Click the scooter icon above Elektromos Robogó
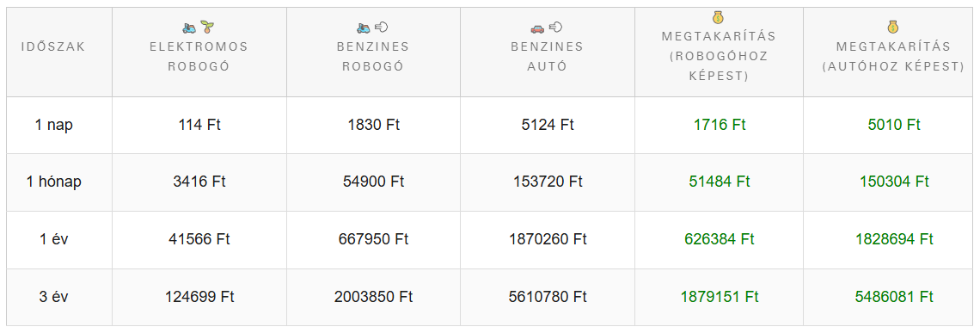Viewport: 980px width, 333px height. pos(189,28)
